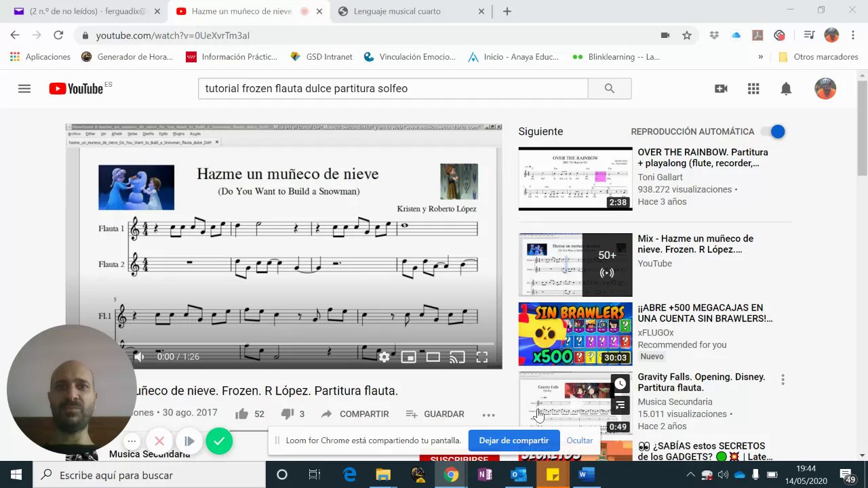Finish the Loom recording with green check
This screenshot has width=868, height=488.
(x=219, y=441)
